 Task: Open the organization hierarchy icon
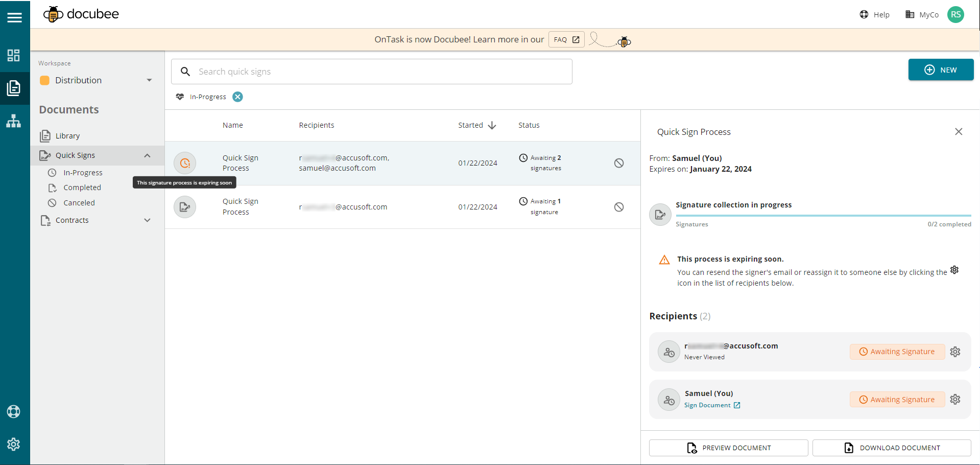pos(14,121)
